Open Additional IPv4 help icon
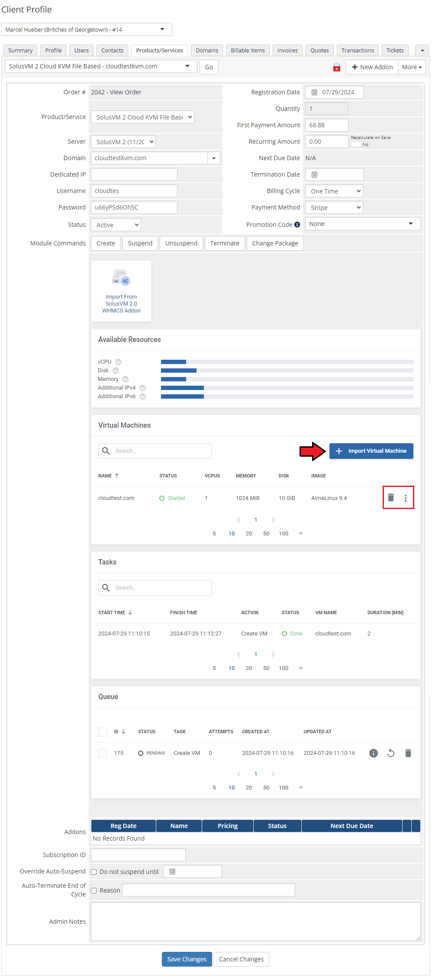Viewport: 432px width, 980px height. (x=142, y=388)
